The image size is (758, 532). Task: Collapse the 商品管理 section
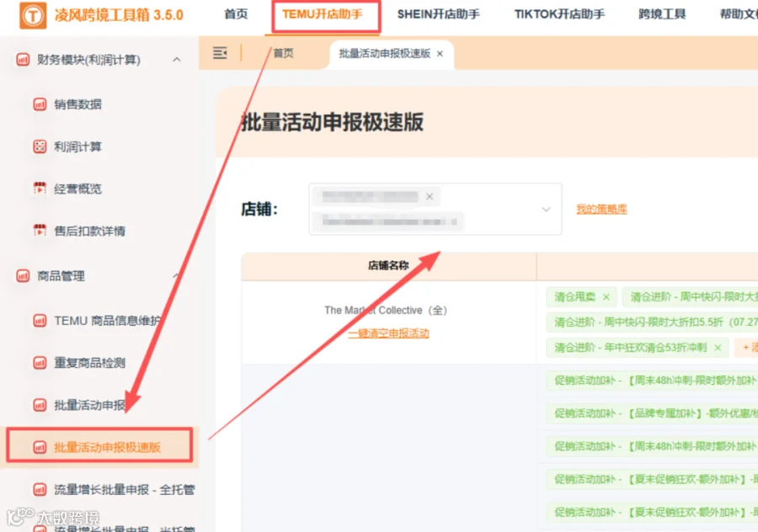176,275
